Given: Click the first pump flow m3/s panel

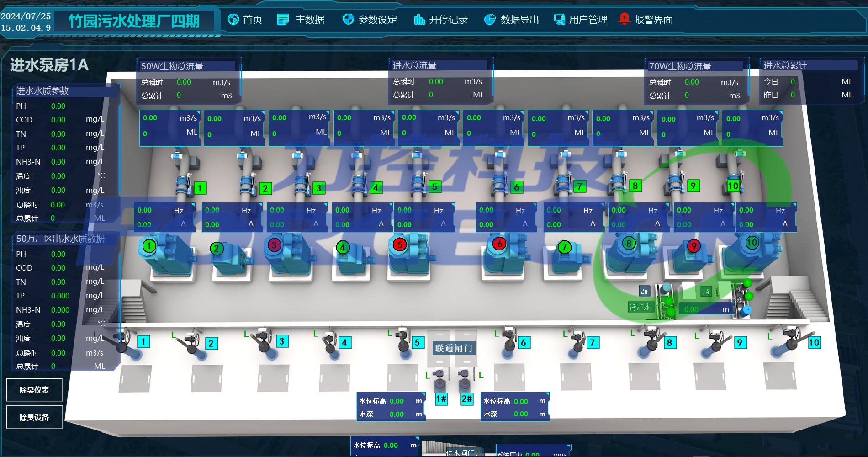Looking at the screenshot, I should pos(170,128).
